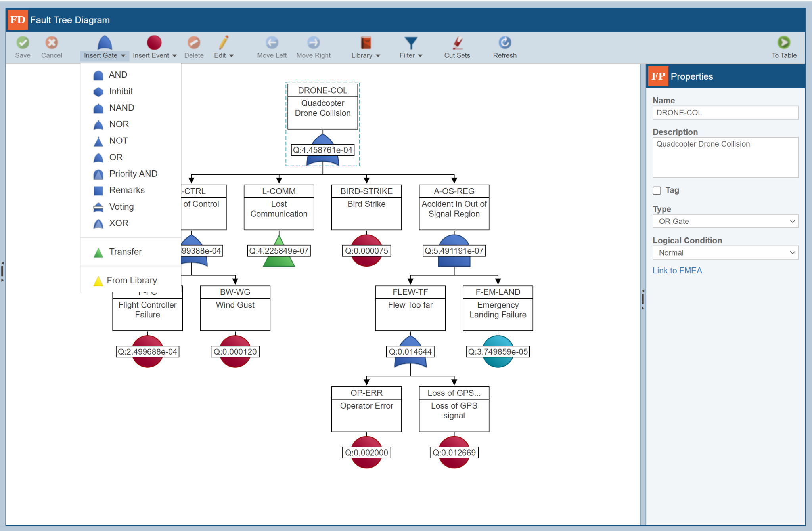The width and height of the screenshot is (812, 531).
Task: Select the Delete icon
Action: click(x=193, y=47)
